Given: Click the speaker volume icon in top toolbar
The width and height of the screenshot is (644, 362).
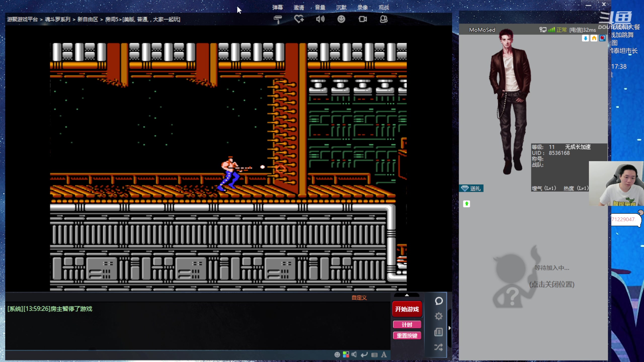Looking at the screenshot, I should click(x=320, y=19).
